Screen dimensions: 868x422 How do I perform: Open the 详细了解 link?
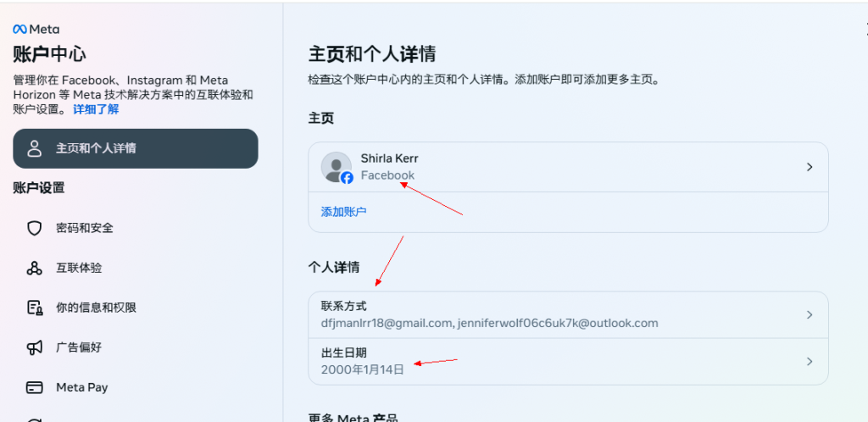click(96, 109)
